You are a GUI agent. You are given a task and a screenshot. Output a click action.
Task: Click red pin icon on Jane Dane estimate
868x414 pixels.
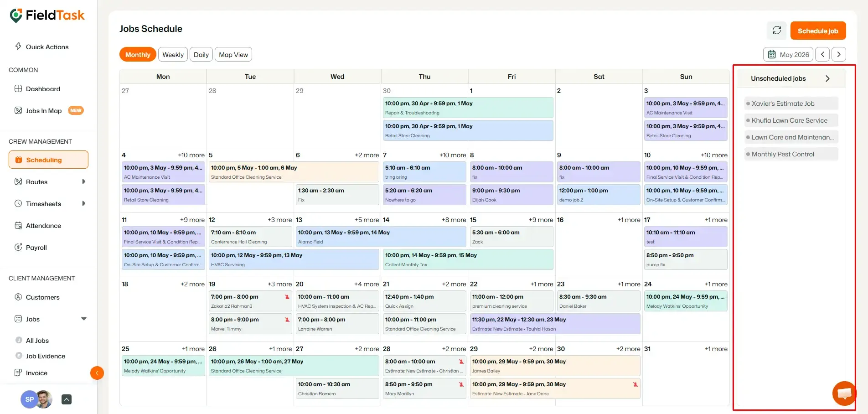pos(635,384)
